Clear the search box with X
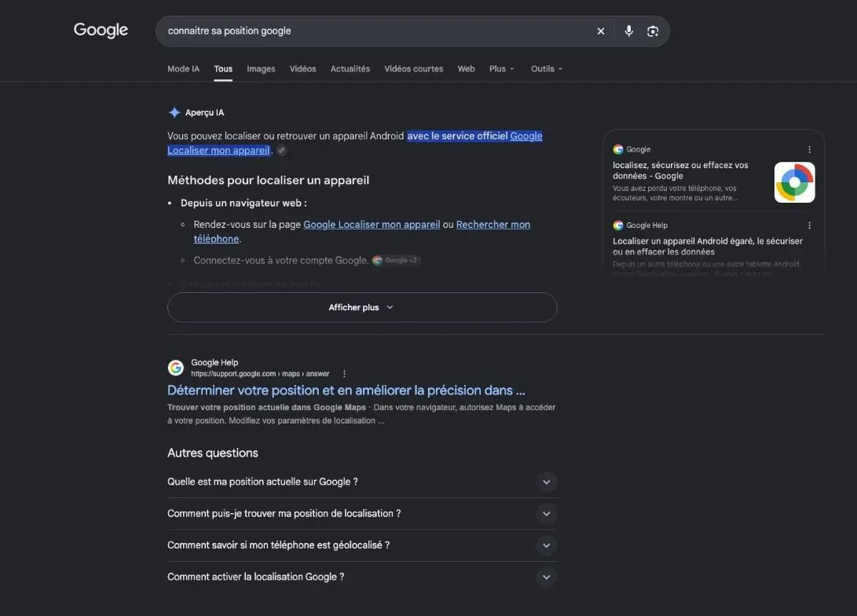The height and width of the screenshot is (616, 857). [601, 31]
